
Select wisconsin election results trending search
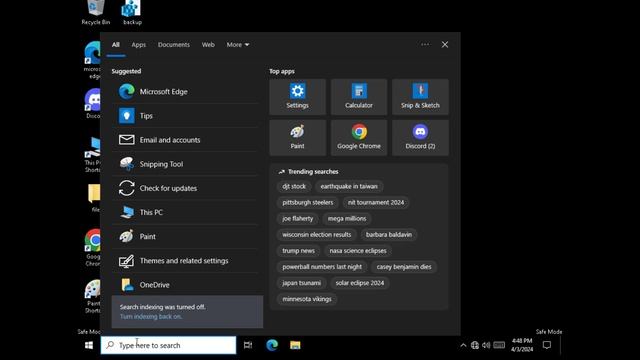coord(317,235)
